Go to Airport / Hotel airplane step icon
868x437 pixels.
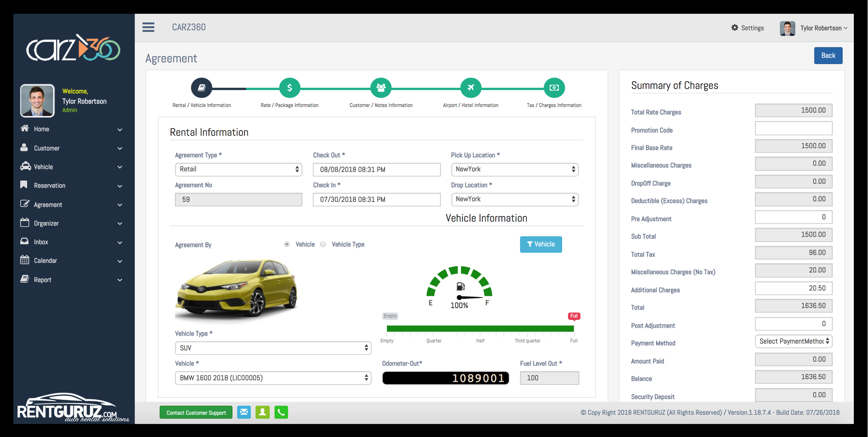[471, 88]
